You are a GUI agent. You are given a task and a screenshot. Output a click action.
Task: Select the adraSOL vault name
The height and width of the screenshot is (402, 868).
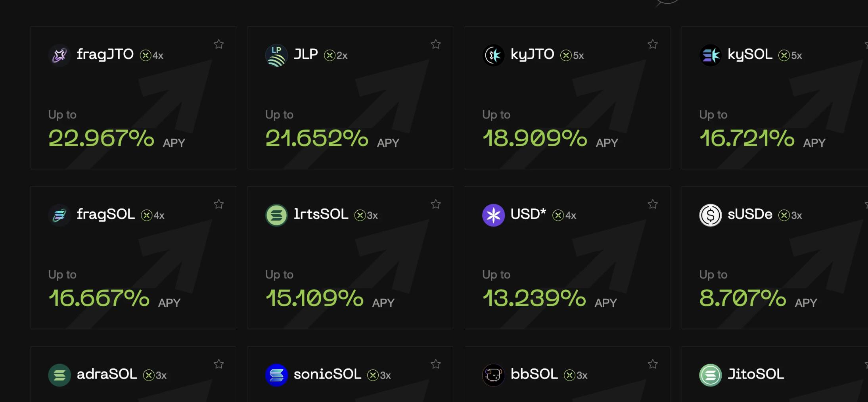(107, 374)
